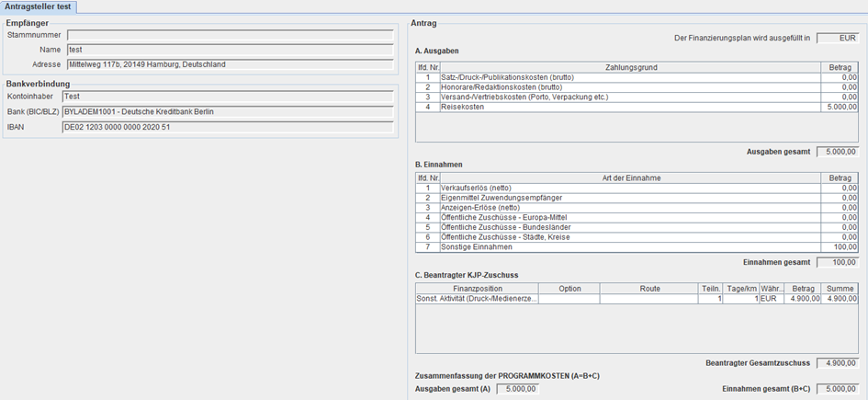Viewport: 868px width, 400px height.
Task: Switch to the Antragsteller test tab
Action: (39, 6)
